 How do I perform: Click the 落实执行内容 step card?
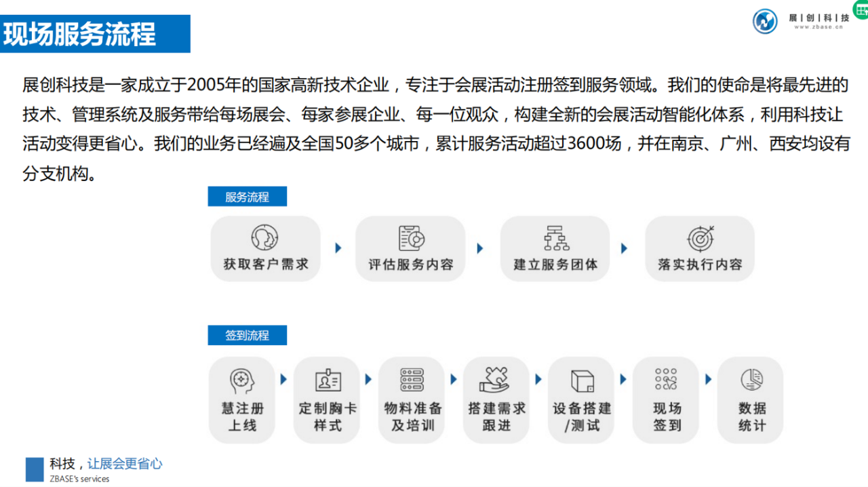coord(700,248)
